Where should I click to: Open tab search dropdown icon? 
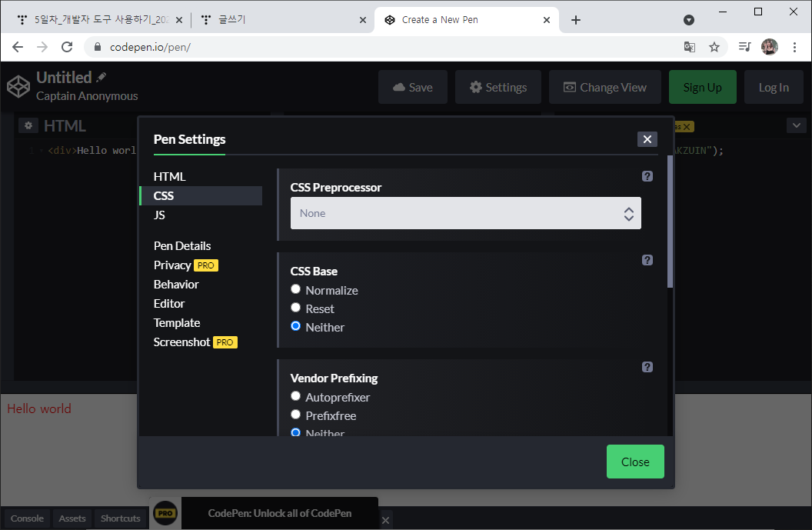click(x=688, y=20)
